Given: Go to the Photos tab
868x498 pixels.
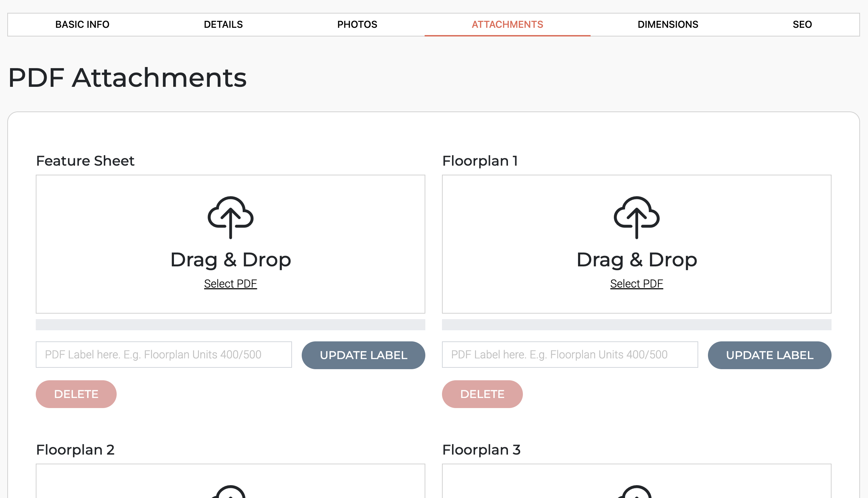Looking at the screenshot, I should tap(357, 25).
